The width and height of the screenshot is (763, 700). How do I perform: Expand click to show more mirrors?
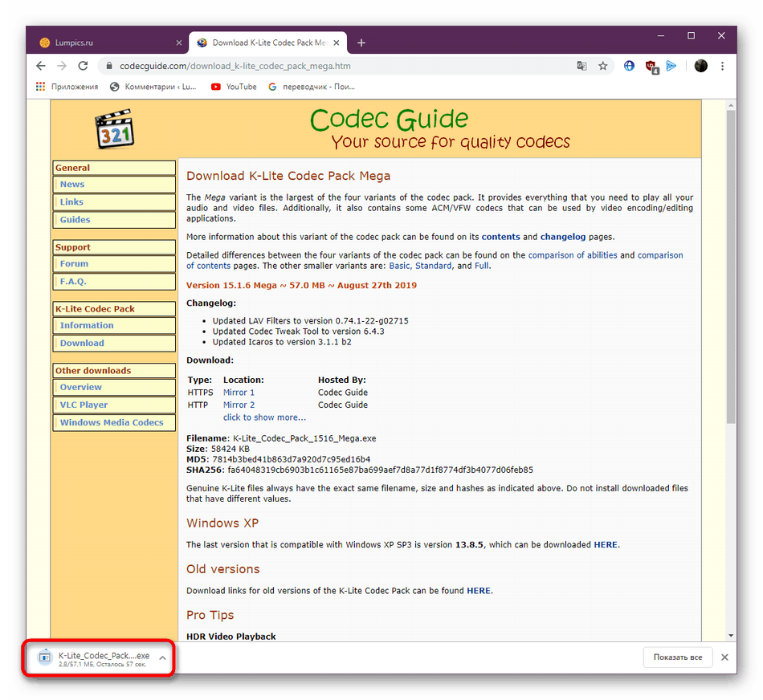[264, 417]
